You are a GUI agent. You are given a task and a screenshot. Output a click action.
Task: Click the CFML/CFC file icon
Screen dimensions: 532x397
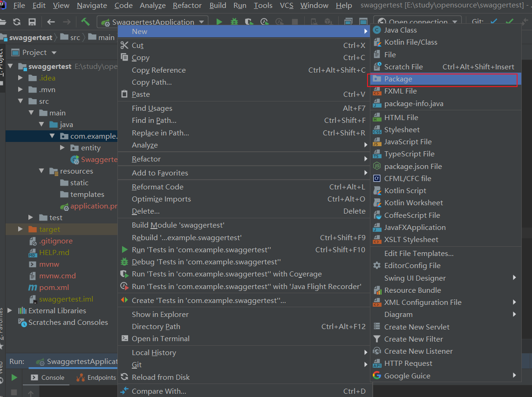click(x=376, y=178)
